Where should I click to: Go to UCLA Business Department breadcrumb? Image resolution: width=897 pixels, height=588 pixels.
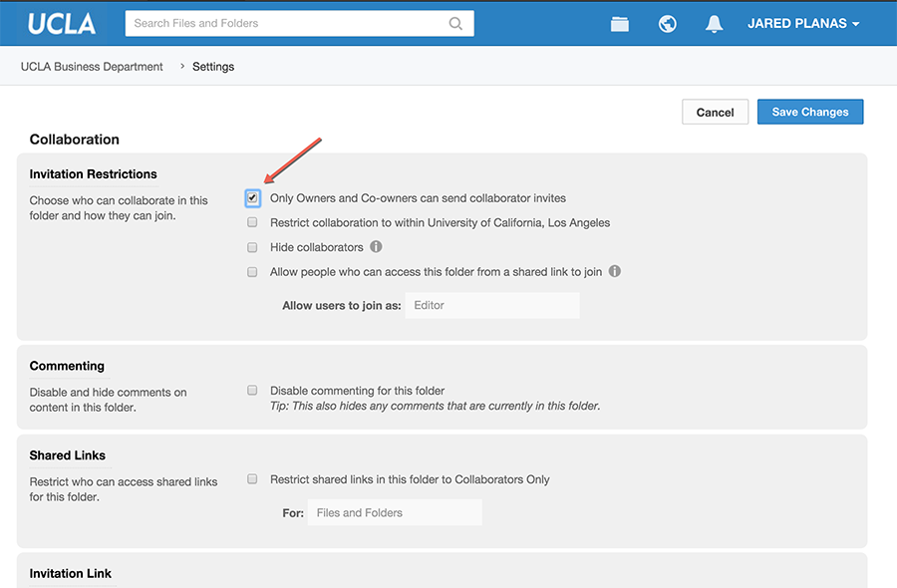coord(92,67)
